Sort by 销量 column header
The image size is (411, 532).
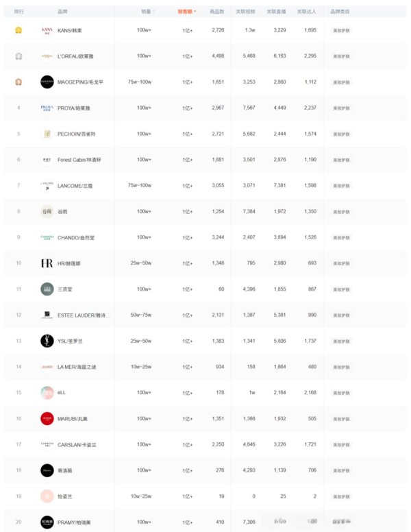(x=147, y=12)
